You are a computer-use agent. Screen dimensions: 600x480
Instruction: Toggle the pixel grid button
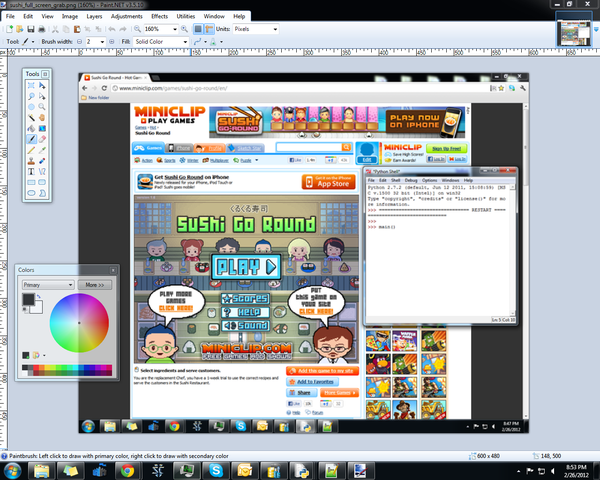coord(198,29)
